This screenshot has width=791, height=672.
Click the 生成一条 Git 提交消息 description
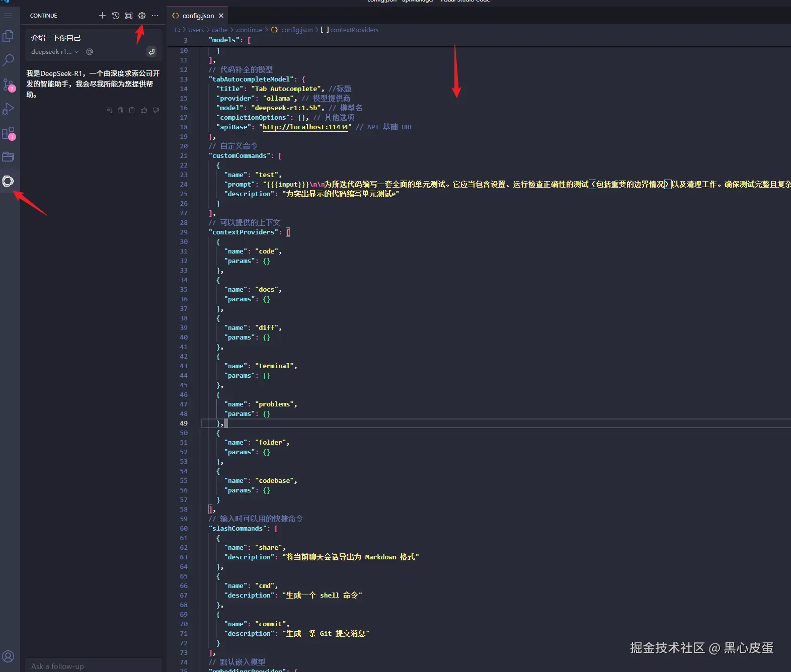[326, 634]
